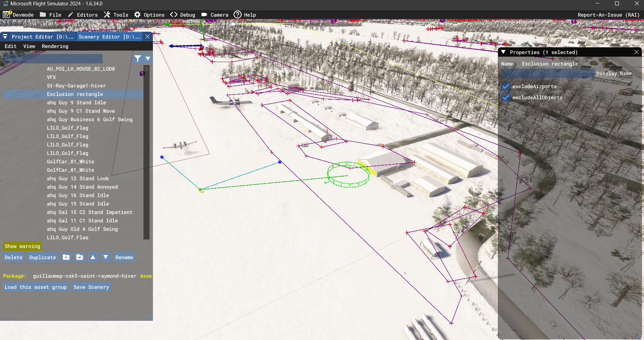This screenshot has height=340, width=644.
Task: Toggle the excludeAllObjects checkbox
Action: click(x=506, y=97)
